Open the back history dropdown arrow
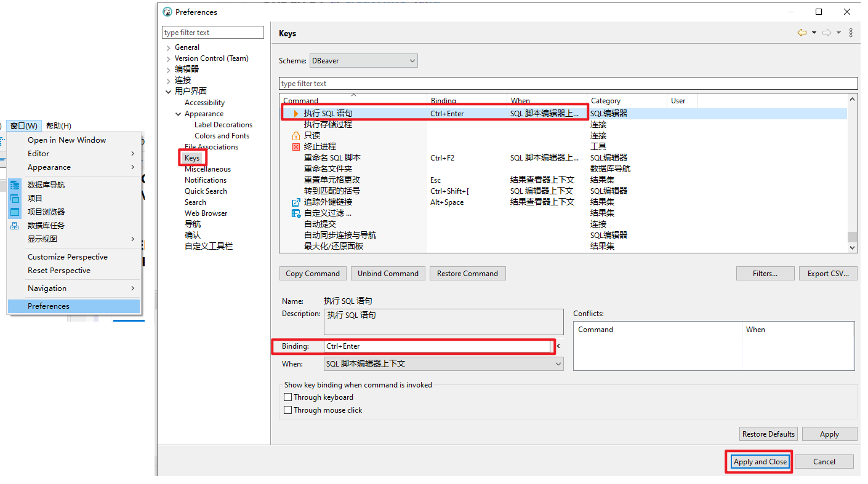868x484 pixels. click(814, 33)
